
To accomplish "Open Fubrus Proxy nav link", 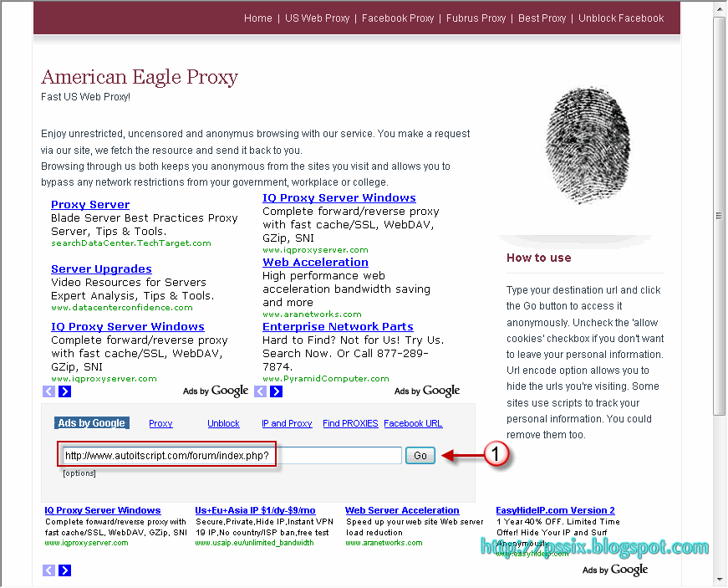I will [476, 18].
